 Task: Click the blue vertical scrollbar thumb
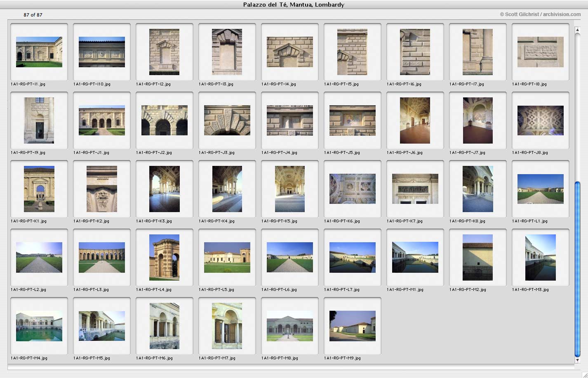point(577,269)
